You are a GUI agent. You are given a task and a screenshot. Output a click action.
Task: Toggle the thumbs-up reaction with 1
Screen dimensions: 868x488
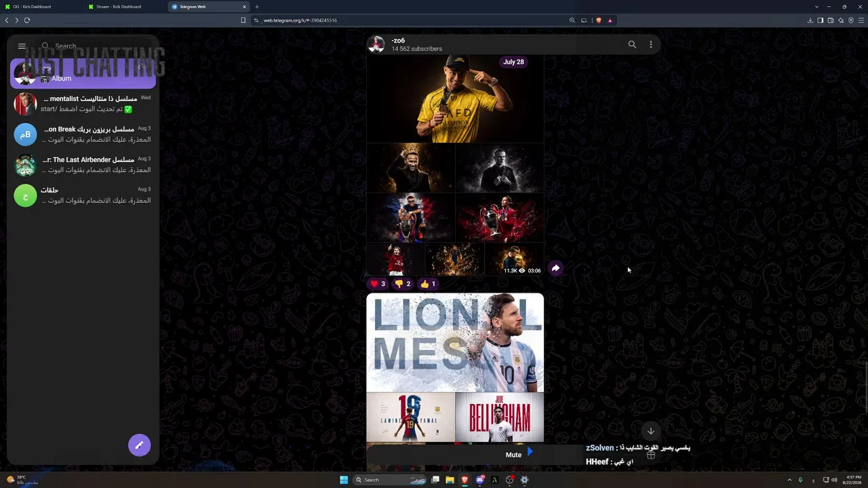[x=428, y=284]
